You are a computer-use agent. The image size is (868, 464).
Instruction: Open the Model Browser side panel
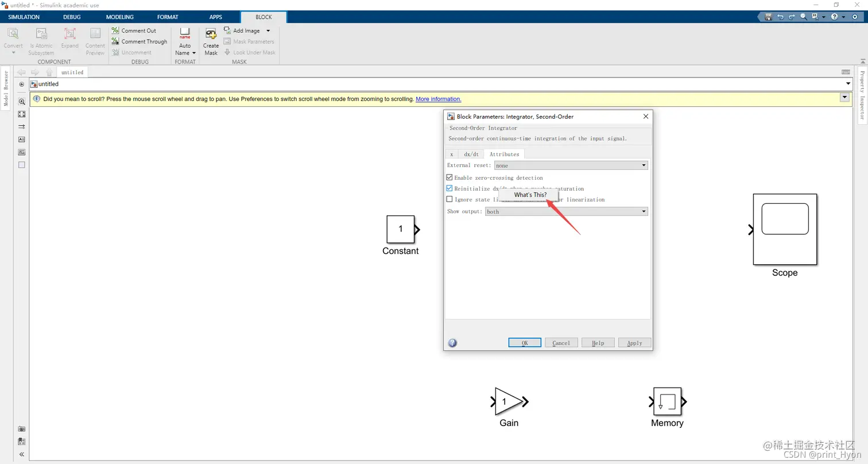click(x=6, y=88)
